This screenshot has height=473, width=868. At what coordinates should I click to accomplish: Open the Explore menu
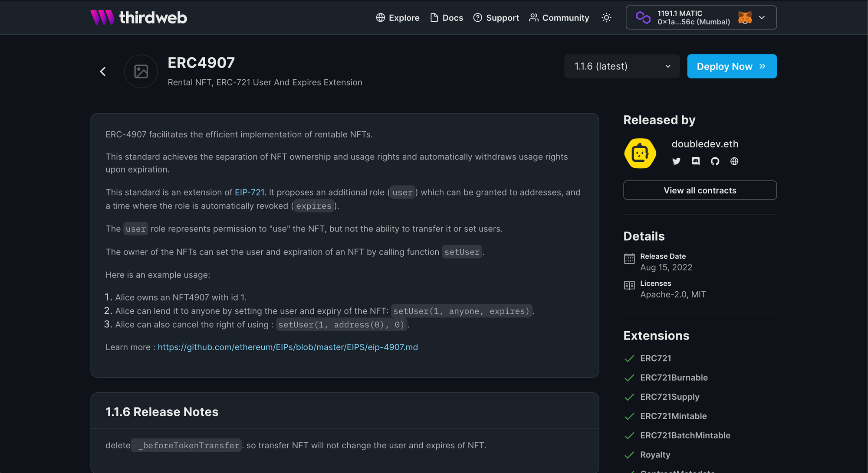click(397, 18)
